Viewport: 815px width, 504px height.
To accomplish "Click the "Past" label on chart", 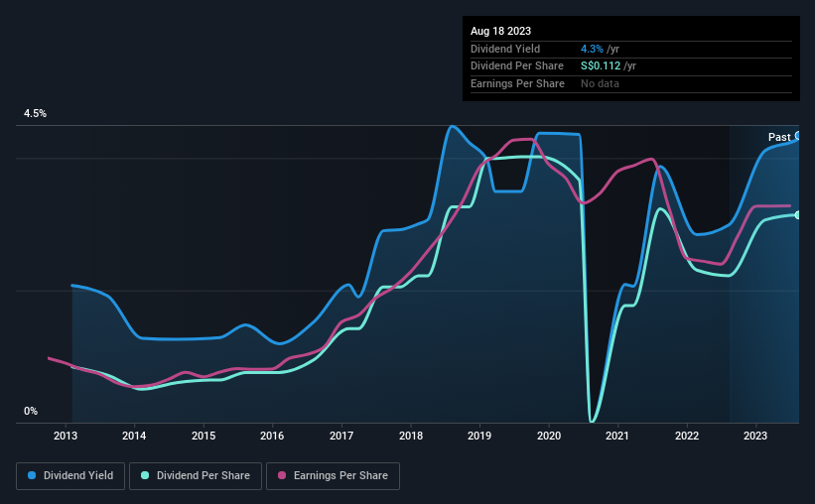I will coord(779,137).
